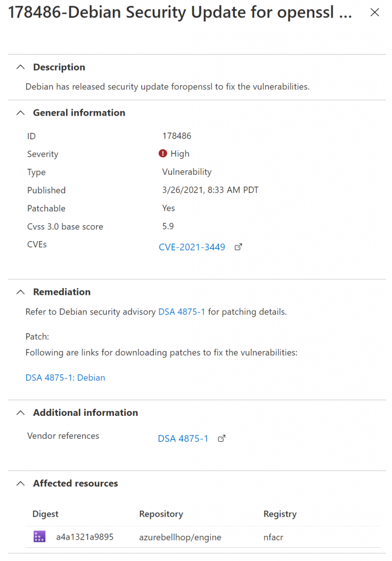Open DSA 4875-1 vendor reference link
This screenshot has width=392, height=561.
coord(183,439)
